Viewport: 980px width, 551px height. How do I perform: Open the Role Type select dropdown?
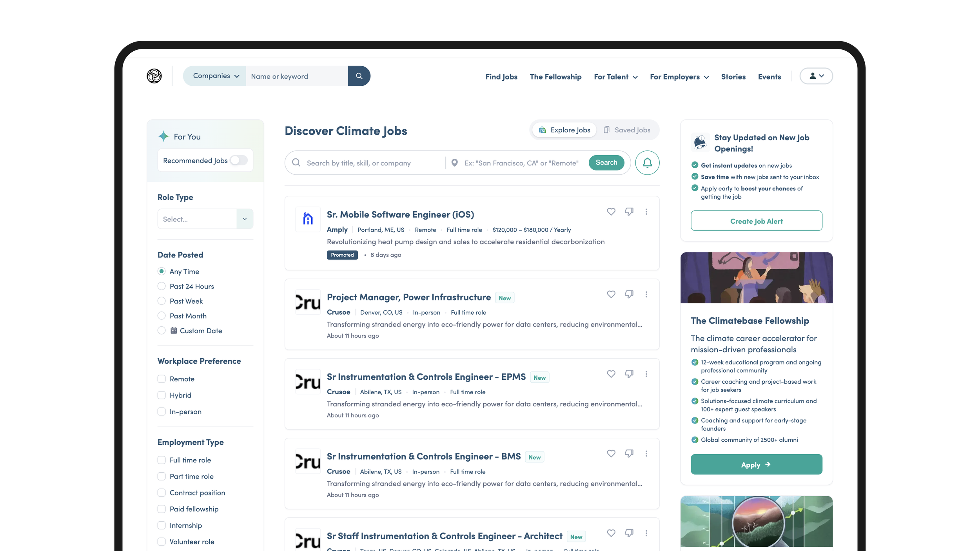pyautogui.click(x=205, y=219)
